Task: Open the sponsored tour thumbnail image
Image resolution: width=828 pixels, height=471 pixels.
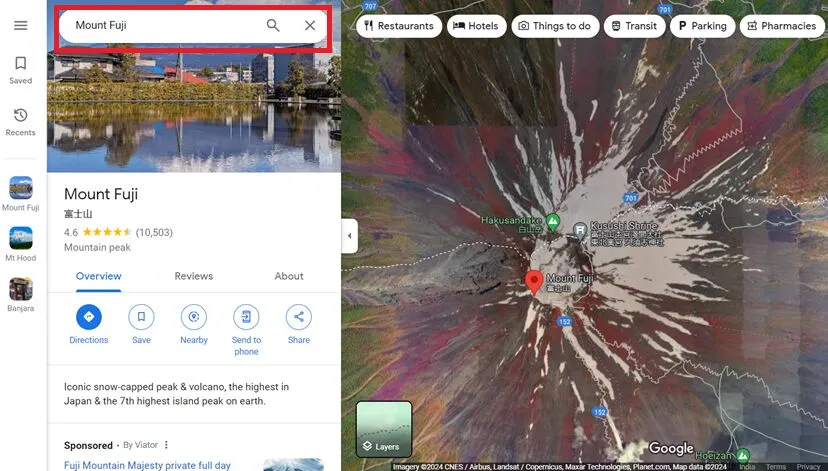Action: pos(293,465)
